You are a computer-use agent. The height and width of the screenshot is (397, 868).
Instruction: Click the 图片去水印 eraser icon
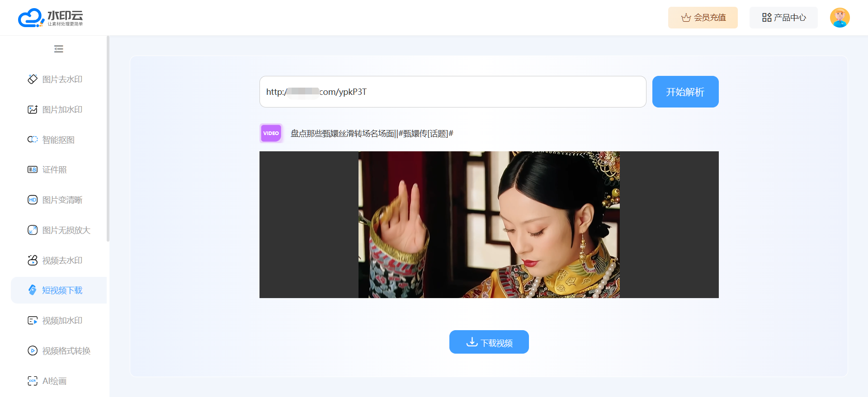point(33,79)
